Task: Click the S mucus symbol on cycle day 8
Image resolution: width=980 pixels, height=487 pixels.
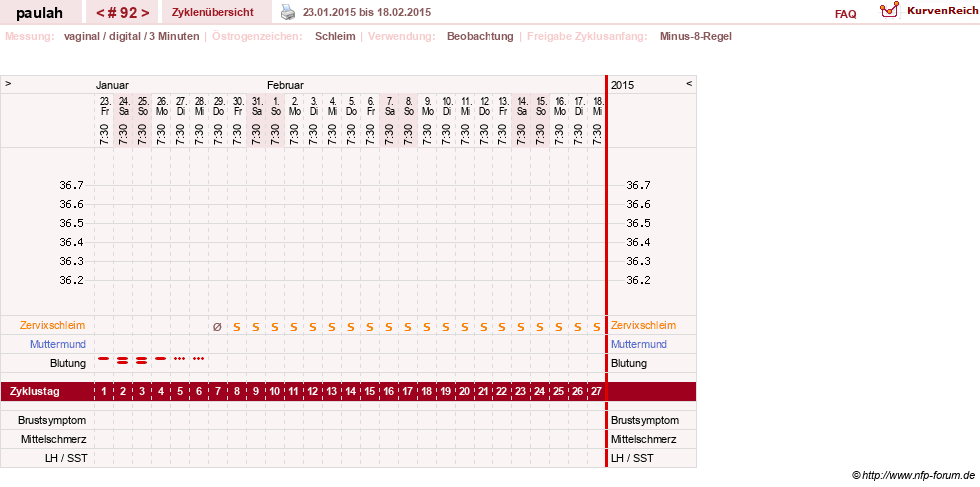Action: click(x=236, y=327)
